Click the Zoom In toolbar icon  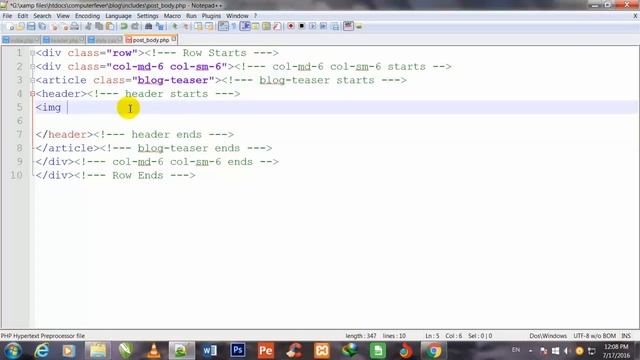point(174,27)
